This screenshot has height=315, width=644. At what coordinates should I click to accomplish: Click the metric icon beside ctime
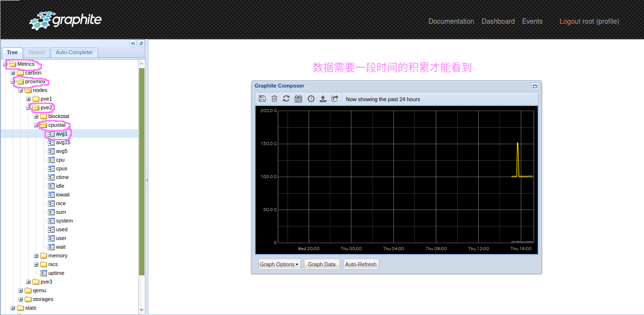coord(51,177)
